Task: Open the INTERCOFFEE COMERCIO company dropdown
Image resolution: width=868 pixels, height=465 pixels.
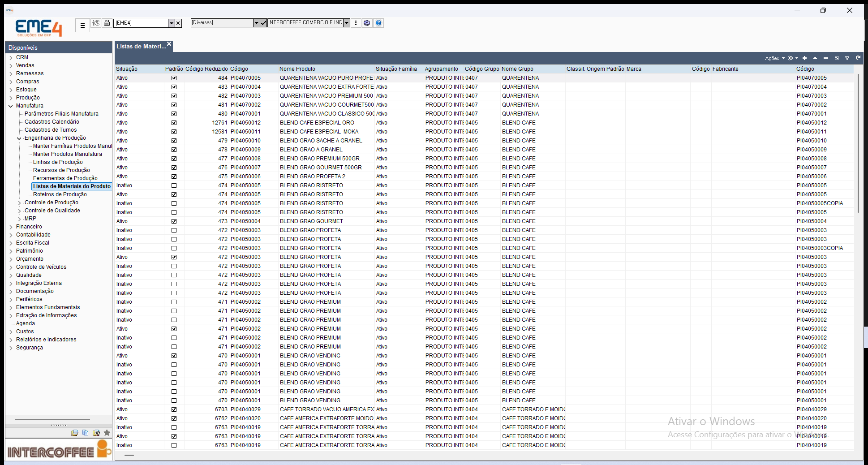Action: click(x=347, y=23)
